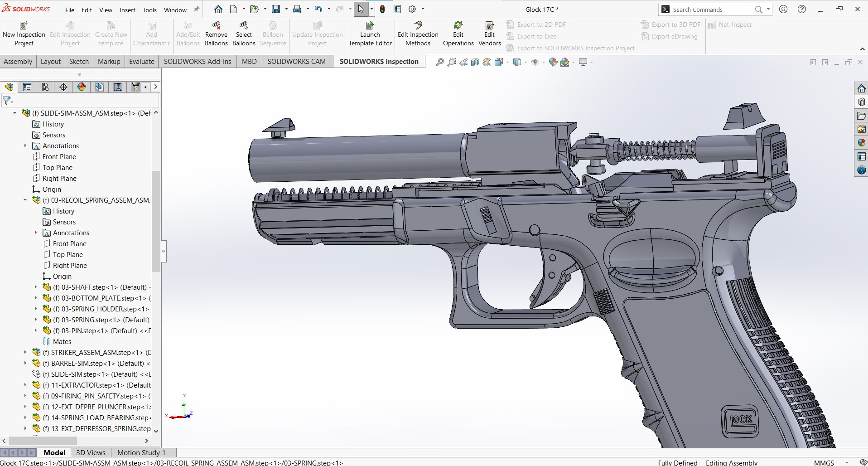Collapse SLIDE-SIM-ASSM_ASM.step tree node
The image size is (868, 466).
pos(14,113)
